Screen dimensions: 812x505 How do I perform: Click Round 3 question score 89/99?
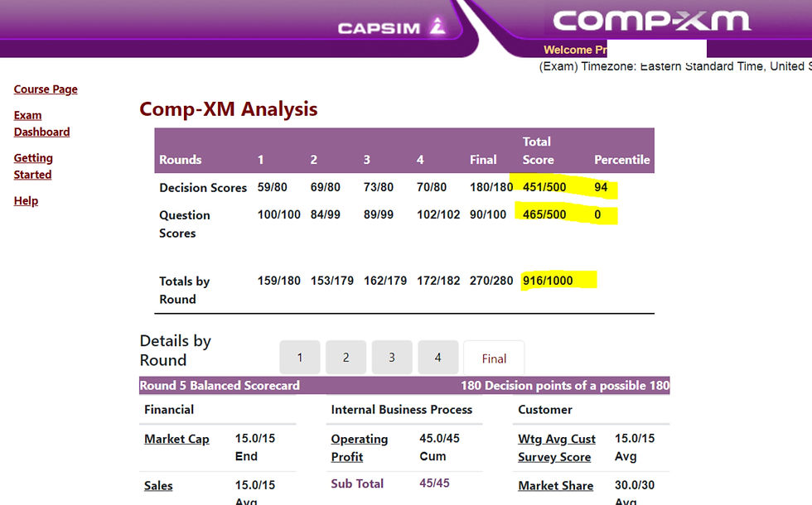click(379, 214)
